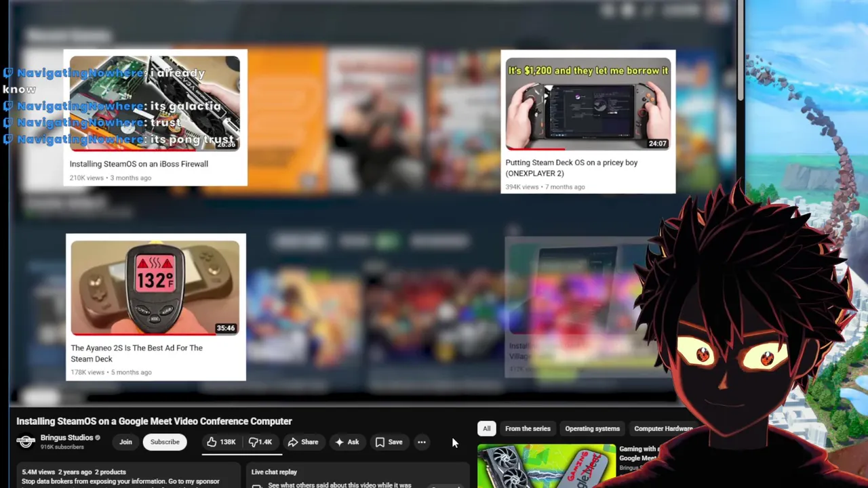The height and width of the screenshot is (488, 868).
Task: Click 210K views • 3 months ago text
Action: [111, 178]
